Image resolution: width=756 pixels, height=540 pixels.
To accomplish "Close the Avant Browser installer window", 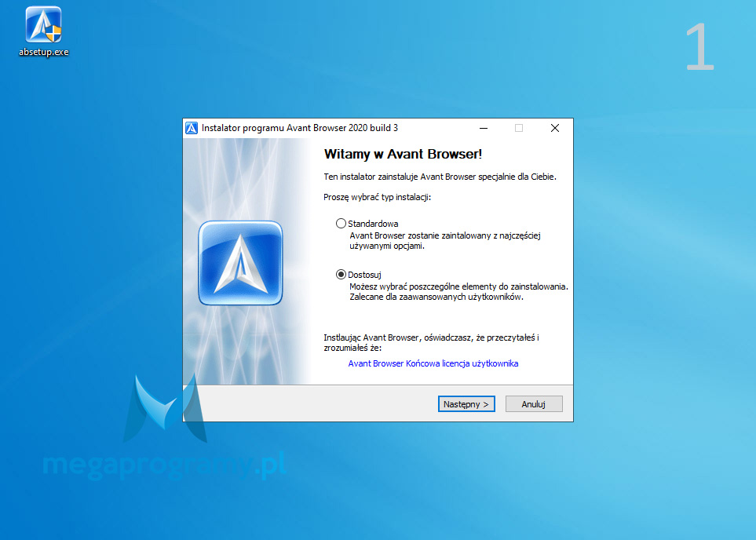I will (x=555, y=128).
